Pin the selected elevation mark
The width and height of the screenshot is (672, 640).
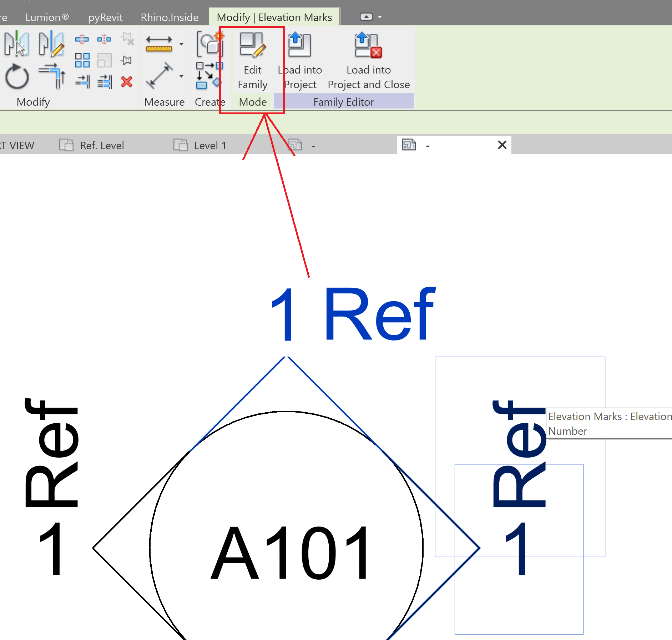(x=126, y=60)
